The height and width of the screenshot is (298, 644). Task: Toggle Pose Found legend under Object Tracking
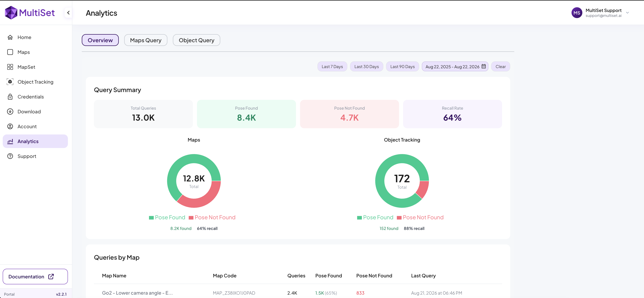click(375, 217)
